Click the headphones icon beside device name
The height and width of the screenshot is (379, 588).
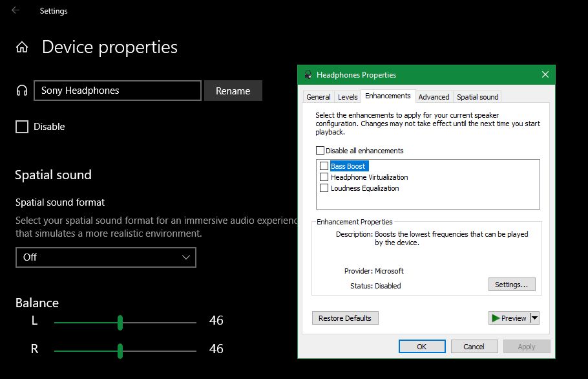coord(21,90)
